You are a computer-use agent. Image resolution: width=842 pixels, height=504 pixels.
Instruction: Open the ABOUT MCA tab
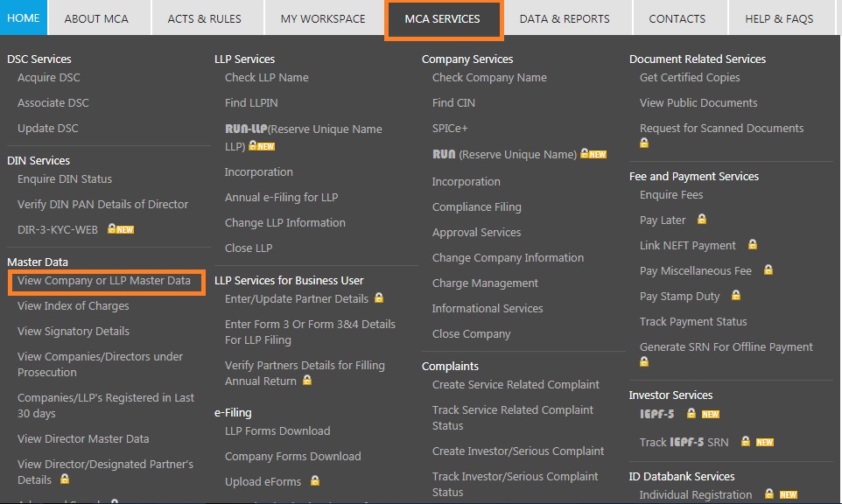(96, 18)
